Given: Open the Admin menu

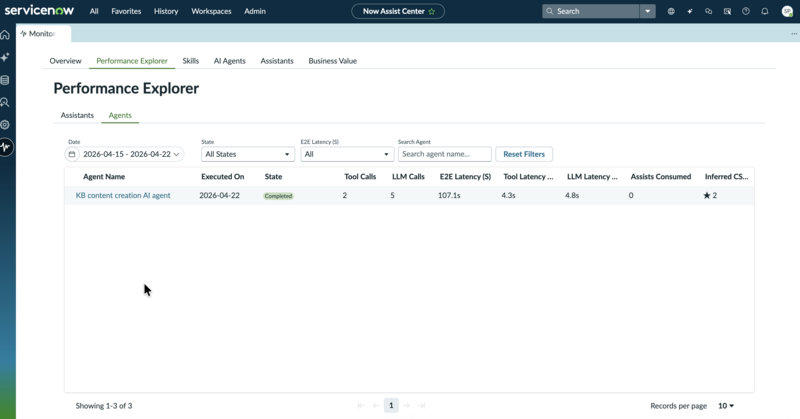Looking at the screenshot, I should 255,11.
